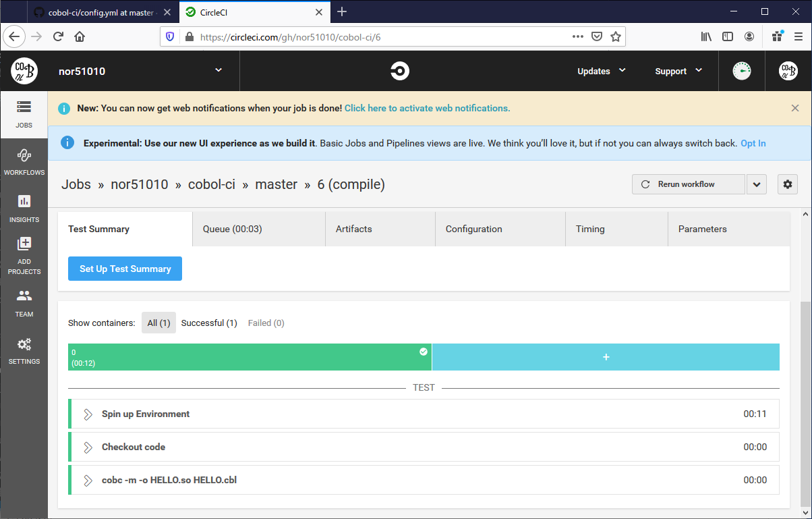
Task: Open the Firefox hamburger menu
Action: [799, 36]
